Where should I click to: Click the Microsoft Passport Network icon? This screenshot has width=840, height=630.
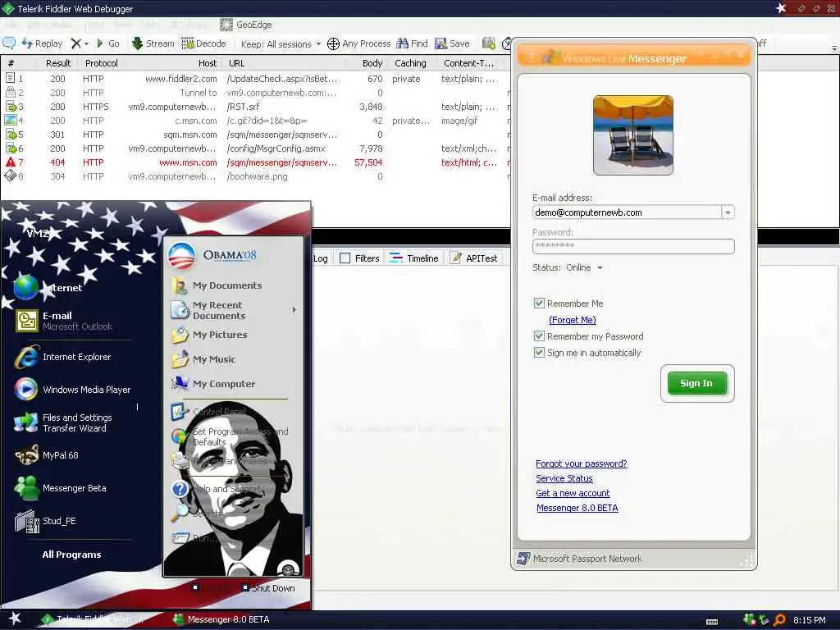[523, 559]
